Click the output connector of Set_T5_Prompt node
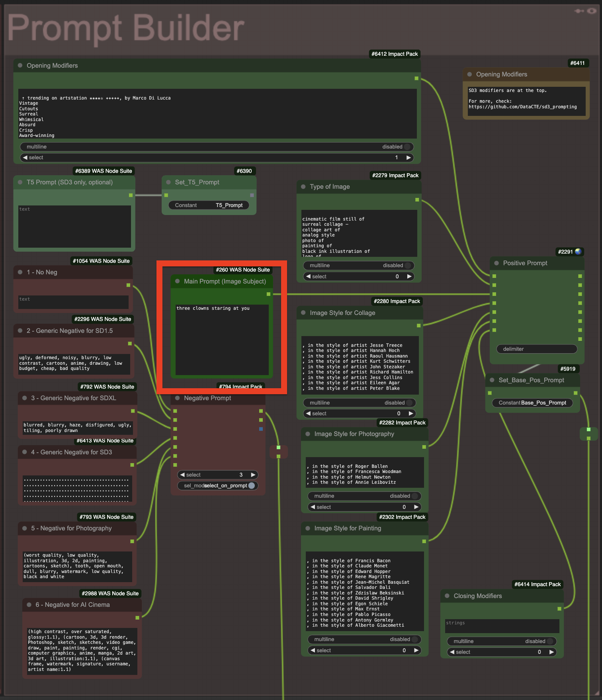The width and height of the screenshot is (602, 700). tap(252, 195)
